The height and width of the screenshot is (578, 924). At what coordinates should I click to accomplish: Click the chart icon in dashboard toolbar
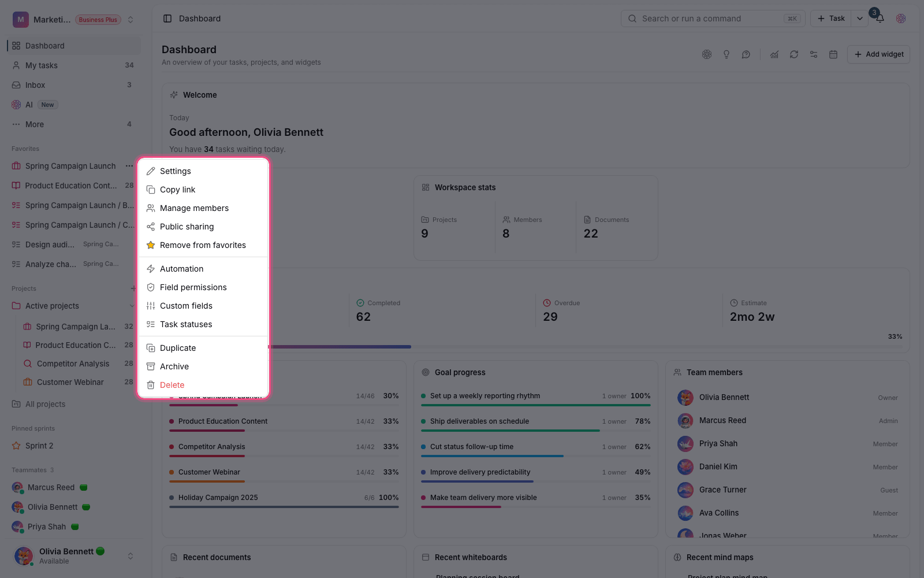774,54
